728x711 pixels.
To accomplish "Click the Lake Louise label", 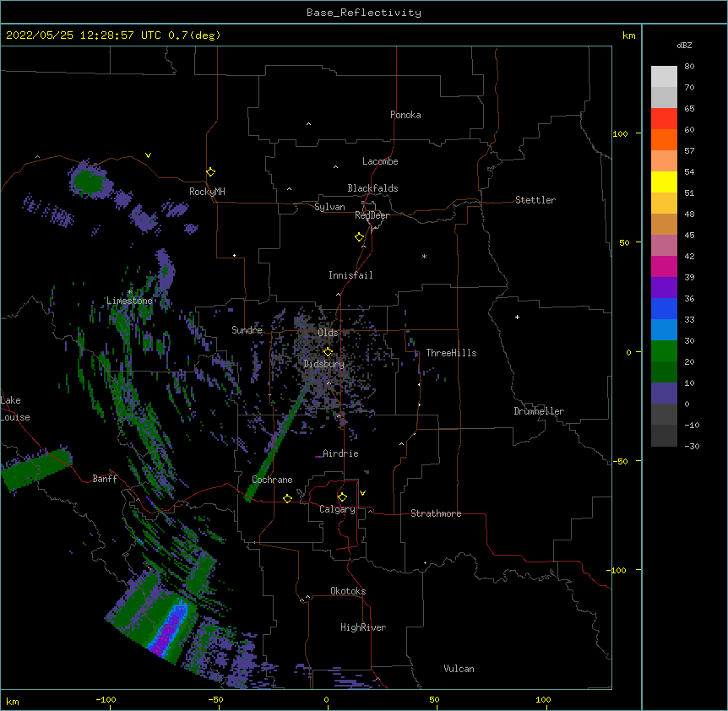I will click(x=14, y=409).
